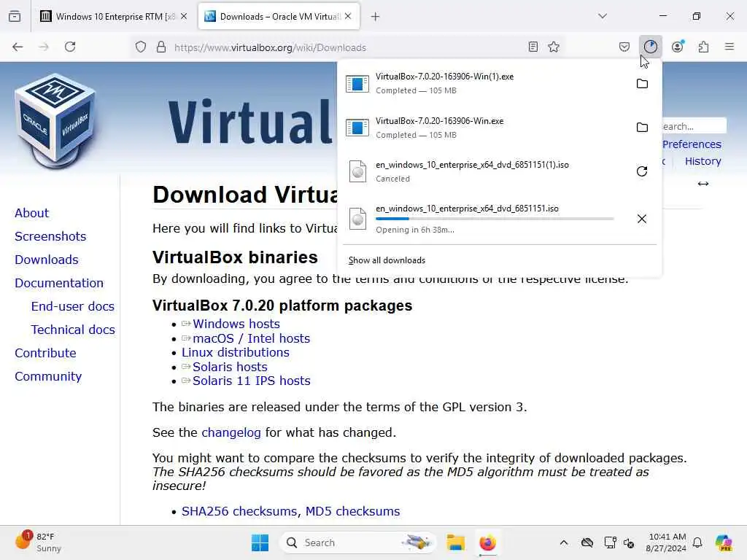Open the Firefox account icon

678,47
